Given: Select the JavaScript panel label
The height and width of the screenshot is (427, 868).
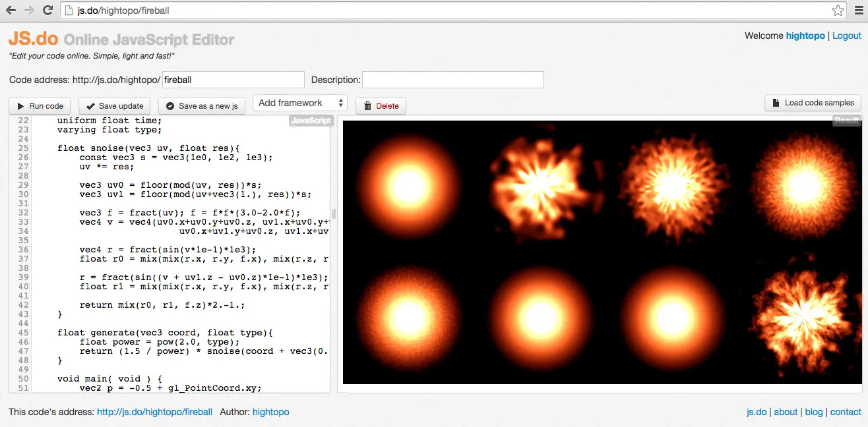Looking at the screenshot, I should 310,121.
